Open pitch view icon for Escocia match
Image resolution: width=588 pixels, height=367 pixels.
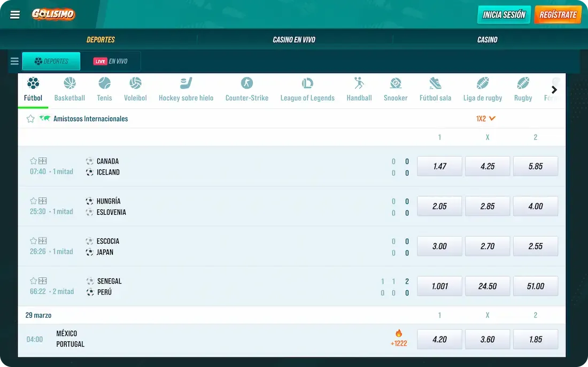click(43, 241)
